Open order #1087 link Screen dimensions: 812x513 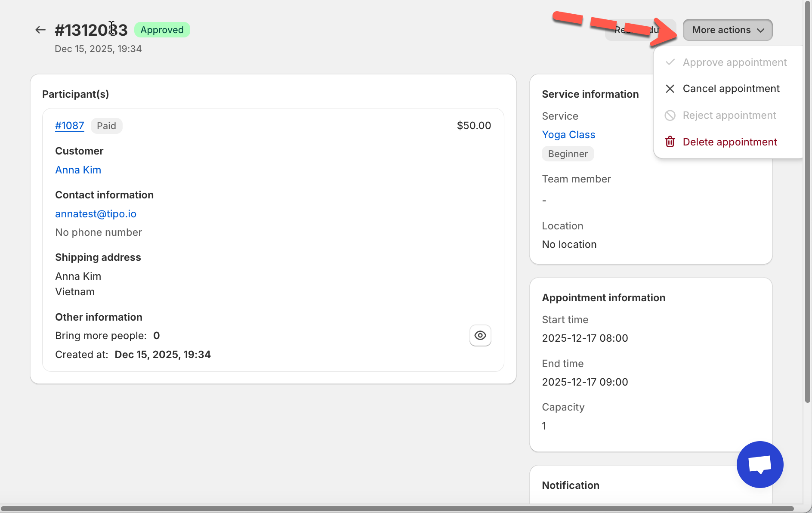(69, 126)
